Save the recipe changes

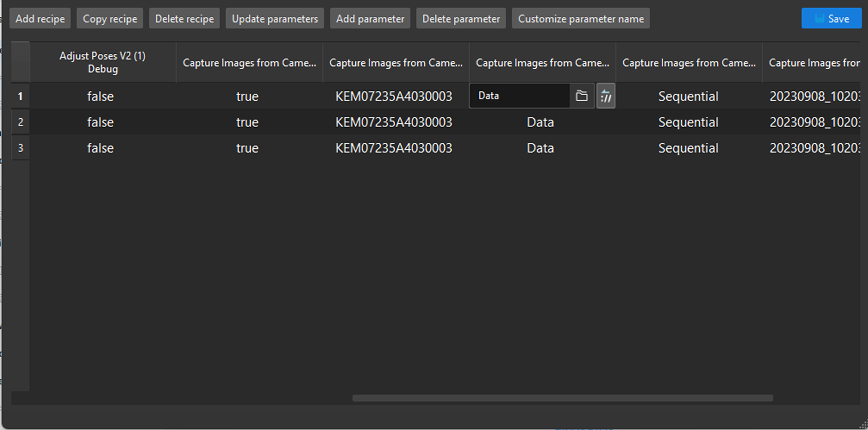pos(831,18)
